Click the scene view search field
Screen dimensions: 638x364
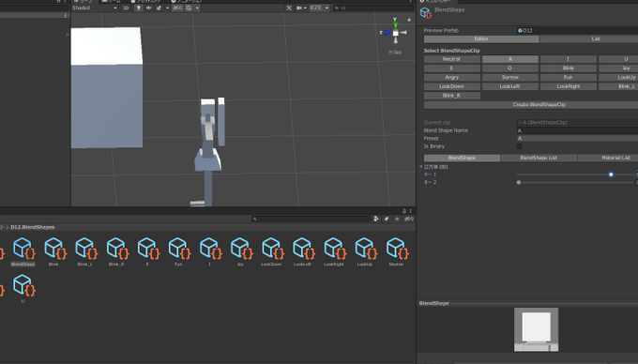coord(373,8)
